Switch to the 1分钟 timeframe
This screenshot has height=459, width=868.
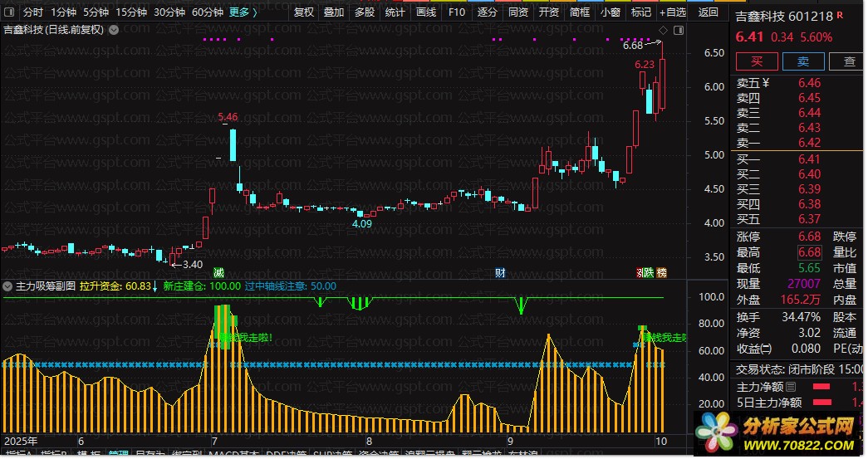click(63, 12)
